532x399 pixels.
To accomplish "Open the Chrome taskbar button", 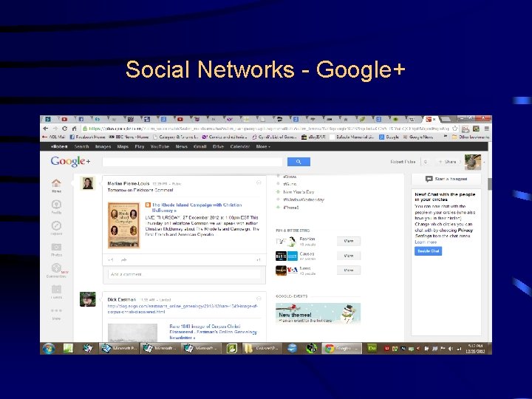I will (x=341, y=349).
